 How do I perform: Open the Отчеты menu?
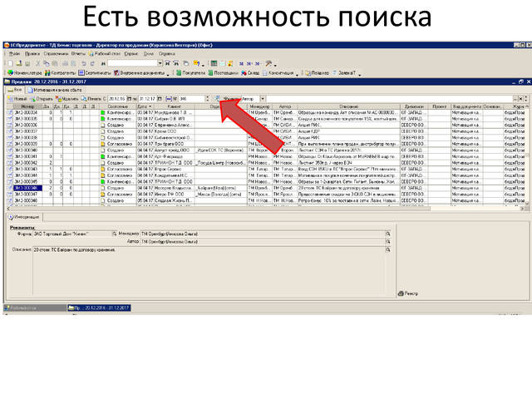click(78, 53)
